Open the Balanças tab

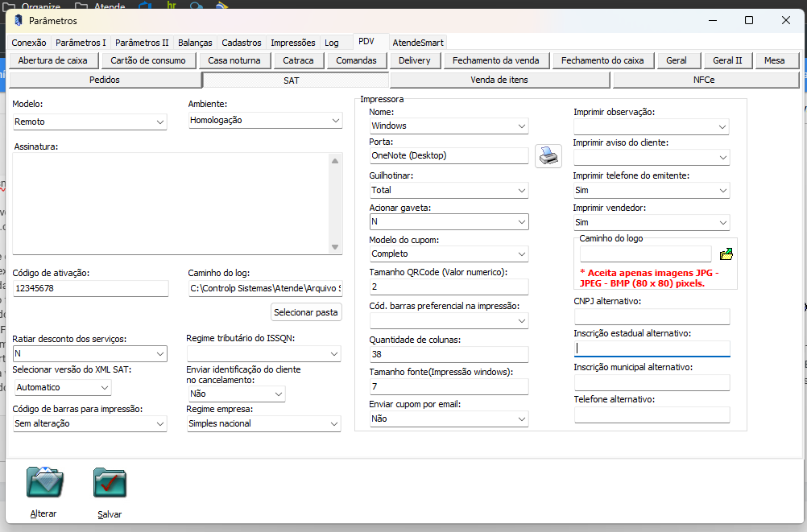tap(195, 43)
